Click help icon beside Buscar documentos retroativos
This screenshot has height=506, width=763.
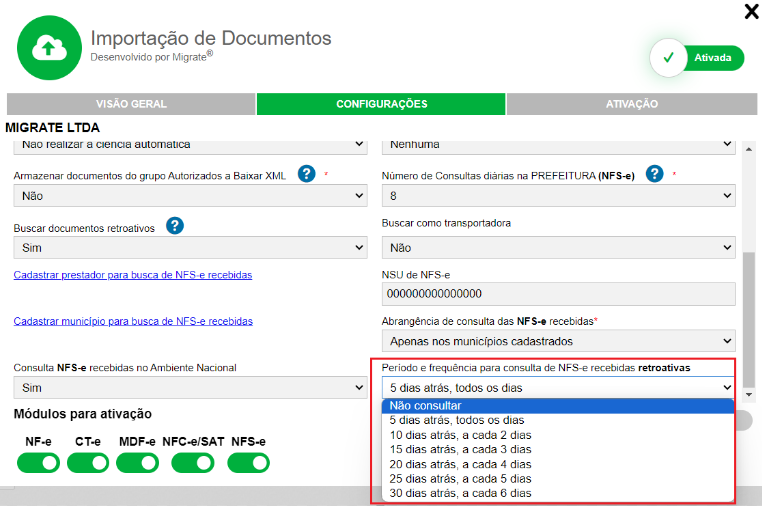[x=175, y=226]
